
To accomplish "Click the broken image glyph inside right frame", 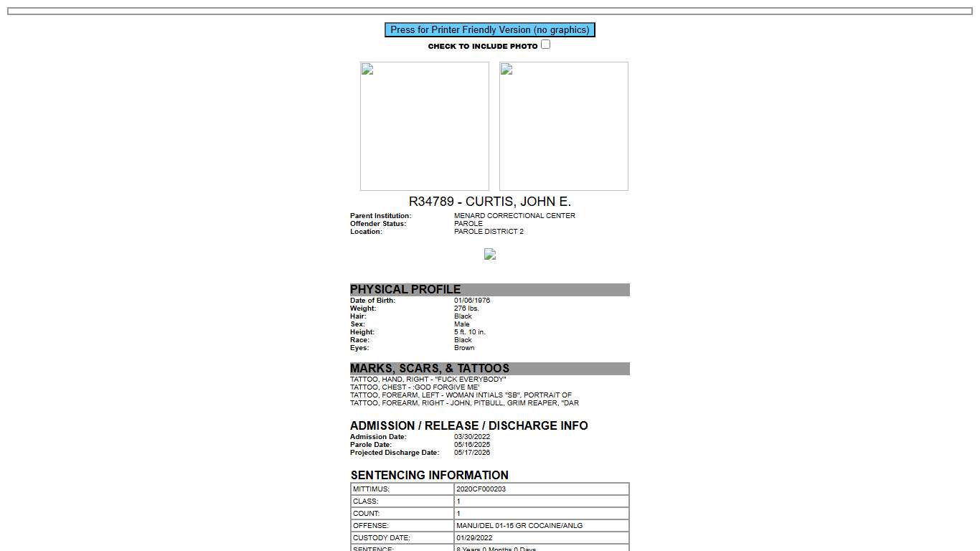I will [505, 69].
